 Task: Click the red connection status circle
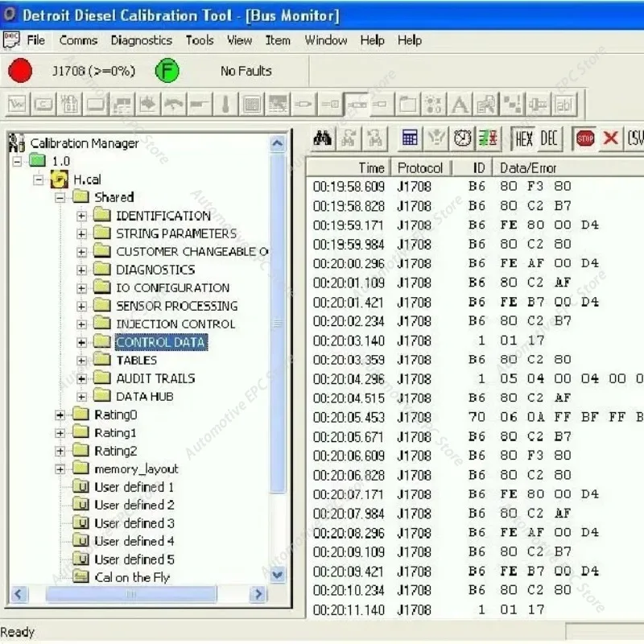tap(20, 71)
